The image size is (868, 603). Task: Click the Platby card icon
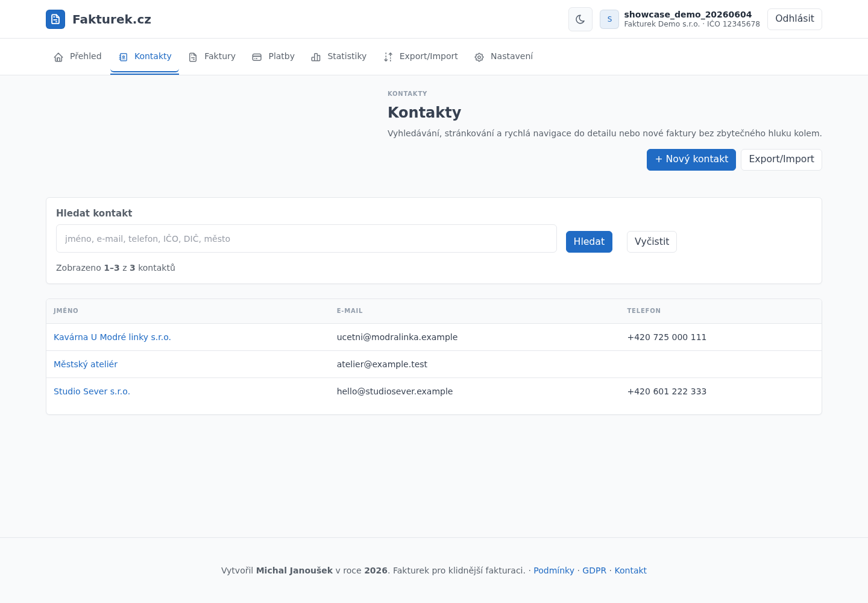click(257, 57)
